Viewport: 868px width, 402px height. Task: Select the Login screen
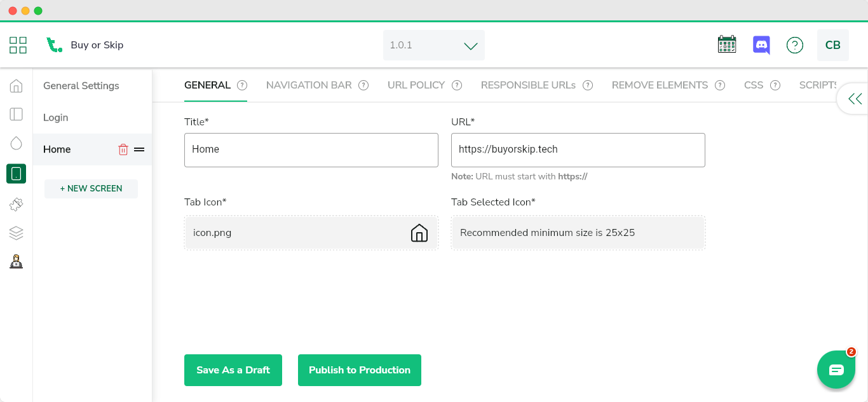tap(56, 118)
